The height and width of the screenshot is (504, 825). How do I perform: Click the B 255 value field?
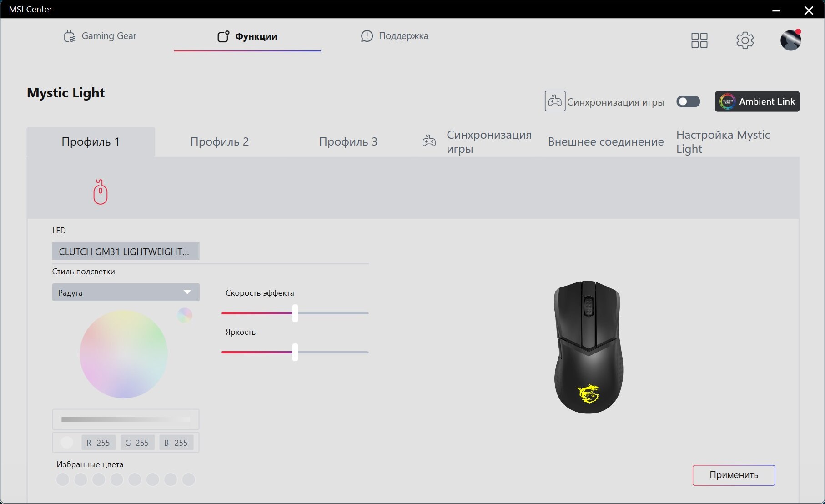pyautogui.click(x=176, y=443)
